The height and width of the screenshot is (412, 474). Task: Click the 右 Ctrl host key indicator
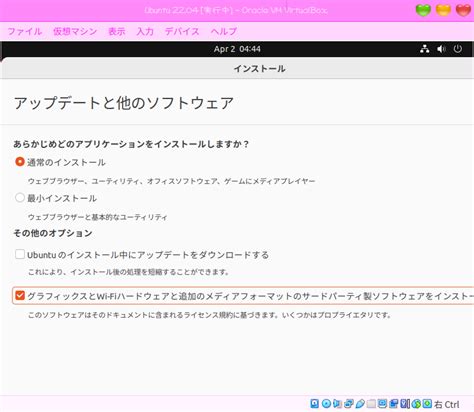[x=447, y=404]
